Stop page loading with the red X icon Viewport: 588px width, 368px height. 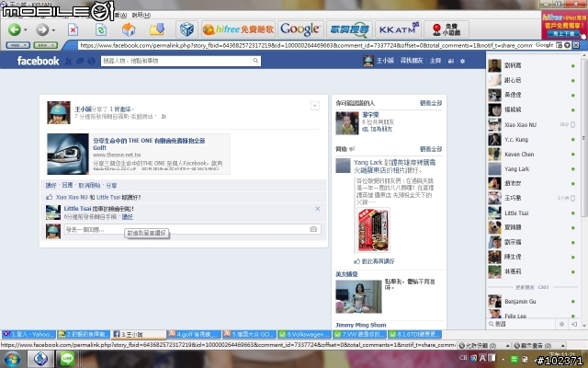[73, 29]
